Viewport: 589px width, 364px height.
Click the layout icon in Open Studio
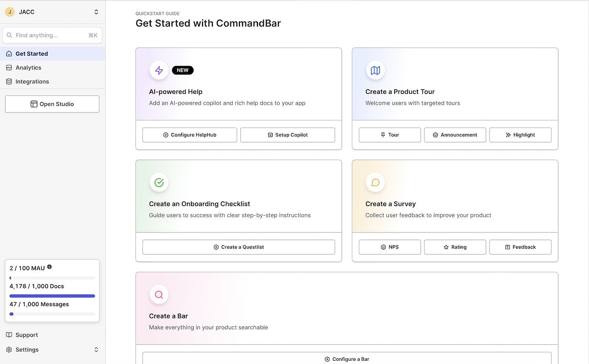click(x=34, y=104)
